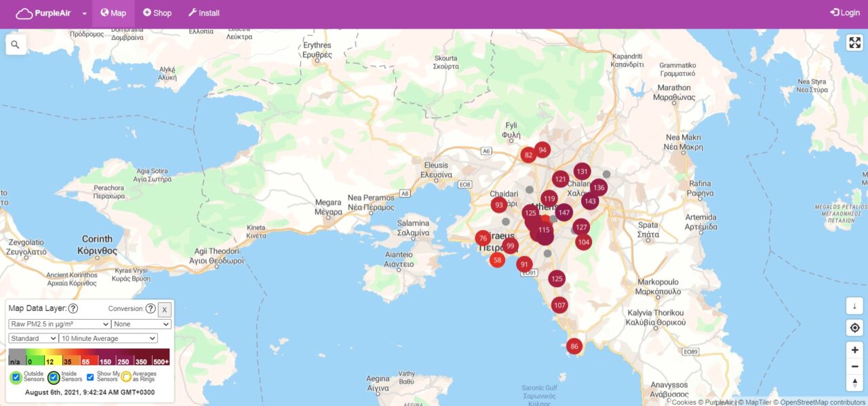Image resolution: width=868 pixels, height=406 pixels.
Task: Open the Raw PM2.5 data layer dropdown
Action: [x=60, y=325]
